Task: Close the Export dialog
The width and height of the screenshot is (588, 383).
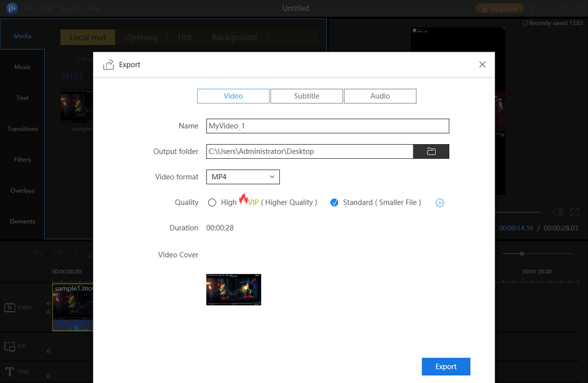Action: 482,65
